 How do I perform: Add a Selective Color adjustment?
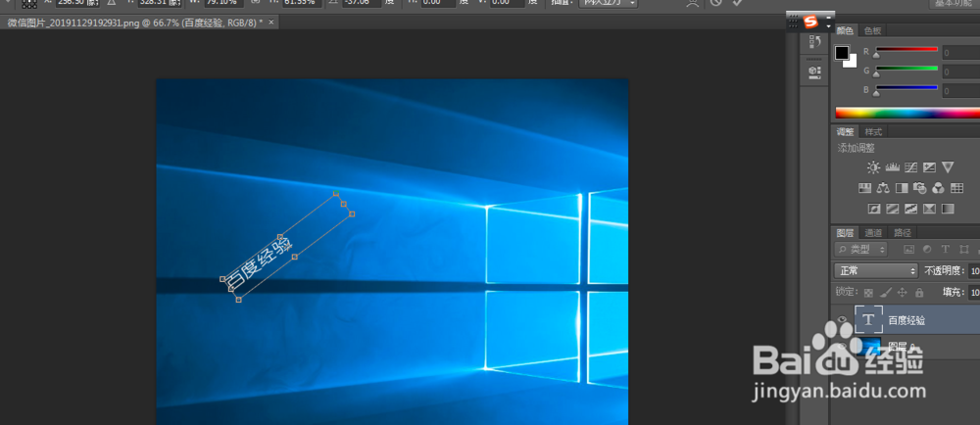click(x=929, y=209)
